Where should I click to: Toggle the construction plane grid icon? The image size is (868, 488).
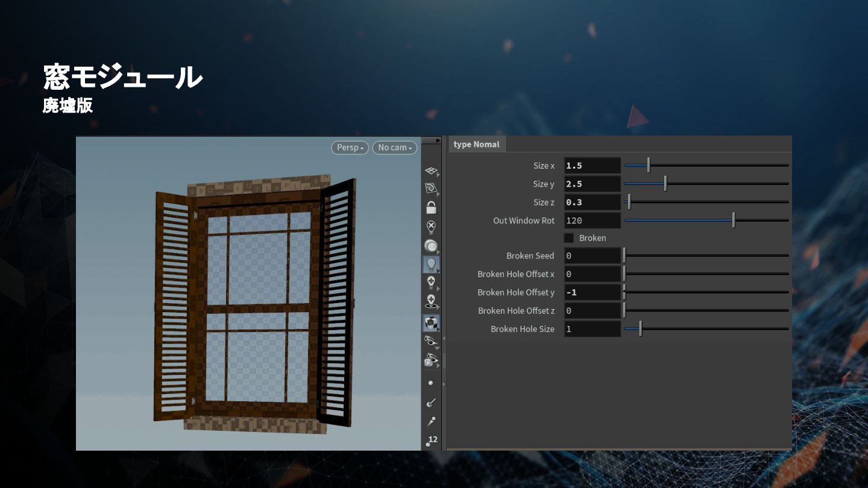[x=430, y=171]
